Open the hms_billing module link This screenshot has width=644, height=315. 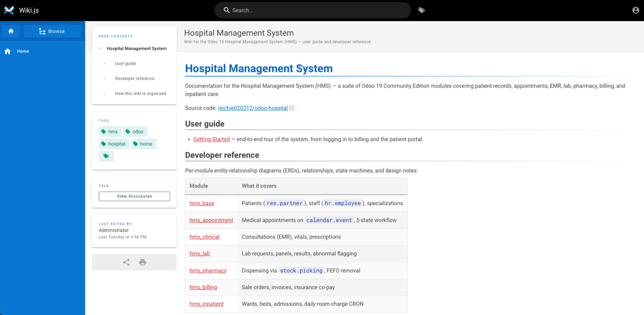click(x=203, y=287)
